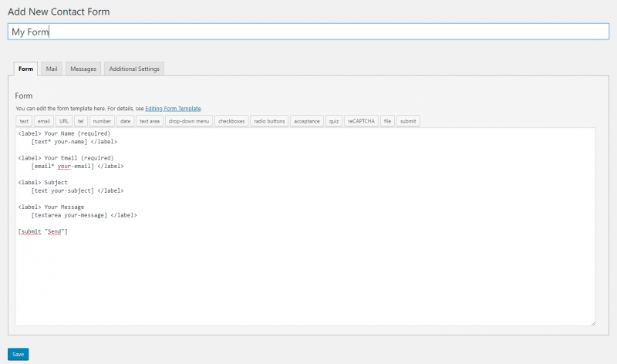Image resolution: width=617 pixels, height=364 pixels.
Task: Insert a drop-down menu tag
Action: tap(189, 121)
